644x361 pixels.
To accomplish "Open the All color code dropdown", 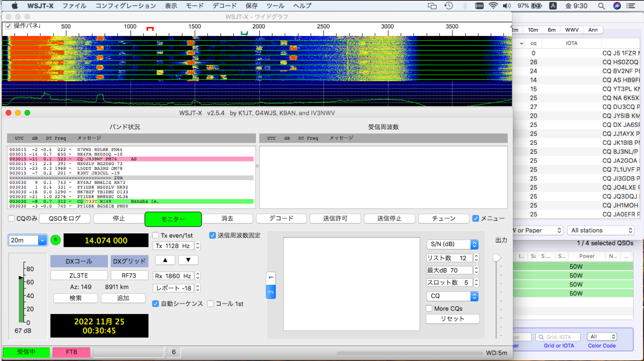I will (602, 337).
